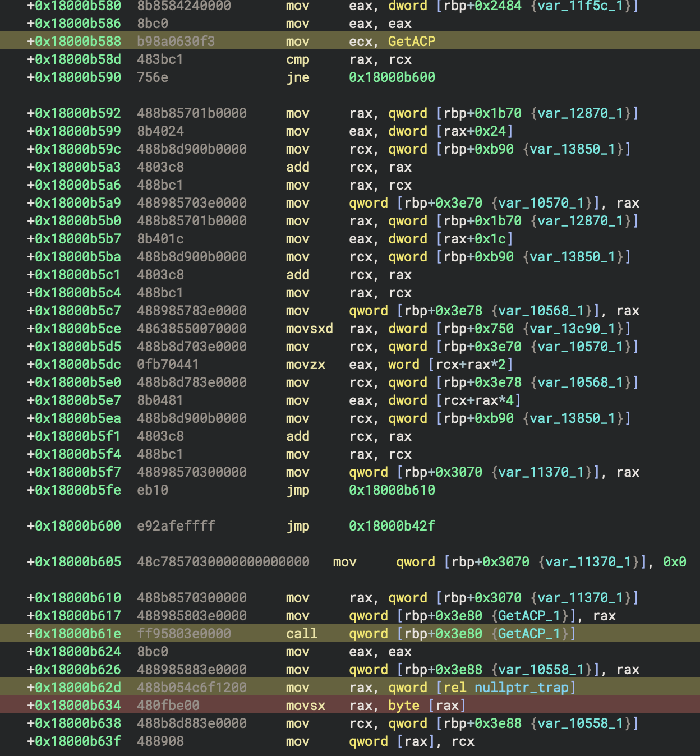Click the opcode bytes 488908
The height and width of the screenshot is (756, 700).
pos(160,741)
